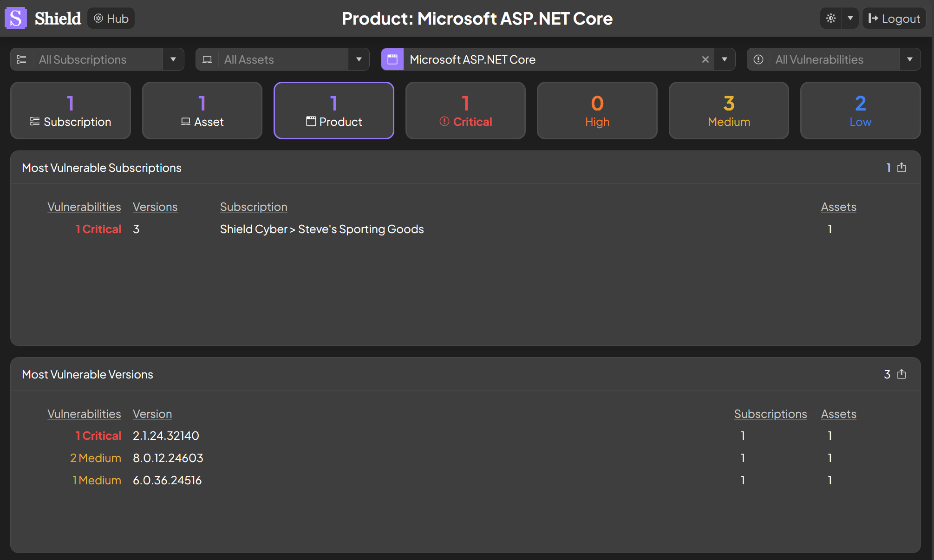Sort versions table by Version column header
This screenshot has height=560, width=934.
click(x=152, y=414)
